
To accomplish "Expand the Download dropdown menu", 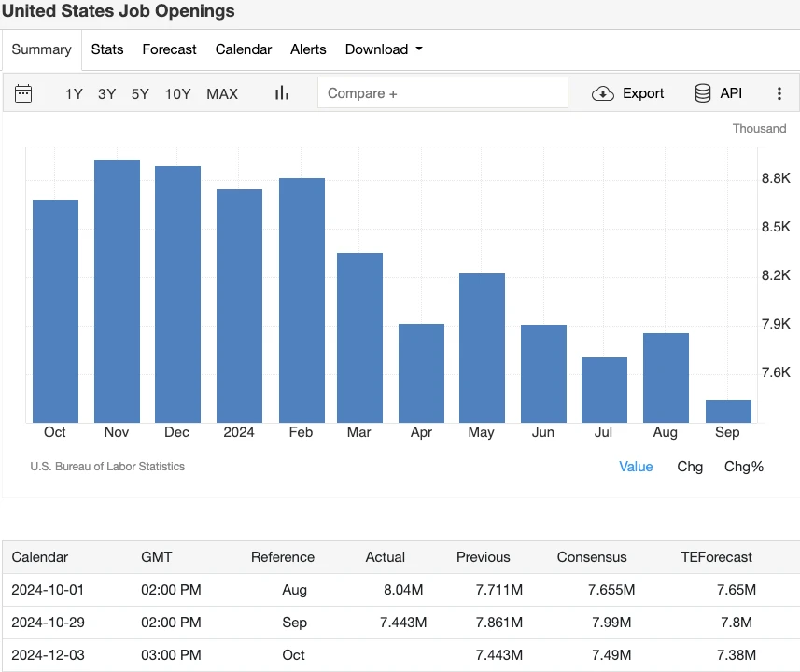I will [x=384, y=49].
